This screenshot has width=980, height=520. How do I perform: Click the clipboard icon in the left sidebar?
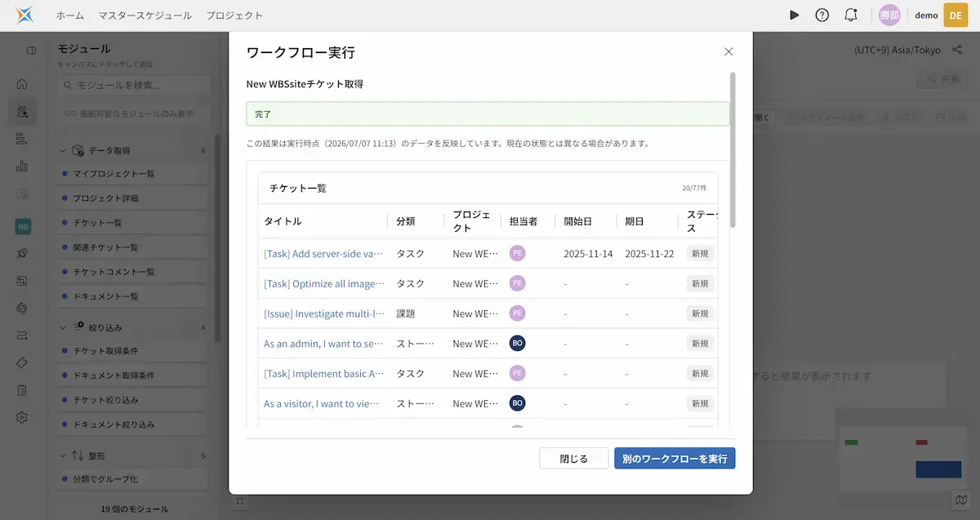(22, 389)
